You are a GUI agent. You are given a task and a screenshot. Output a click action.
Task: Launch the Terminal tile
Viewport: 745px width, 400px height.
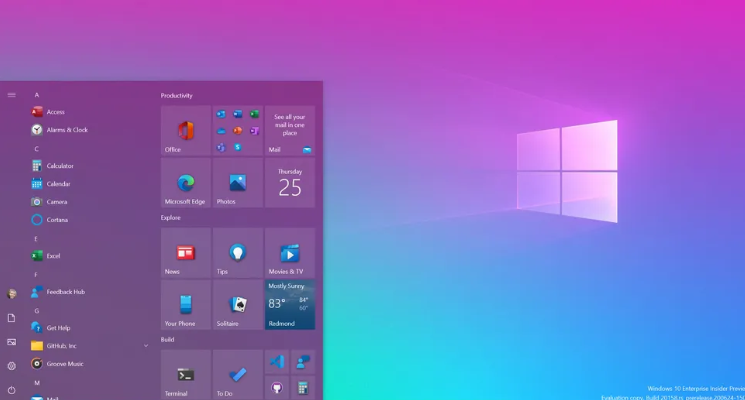(x=186, y=375)
